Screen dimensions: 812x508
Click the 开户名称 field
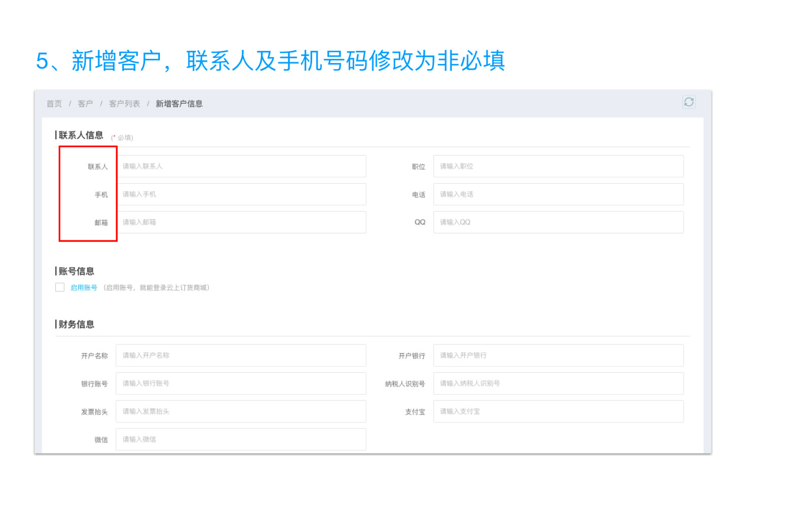click(241, 356)
